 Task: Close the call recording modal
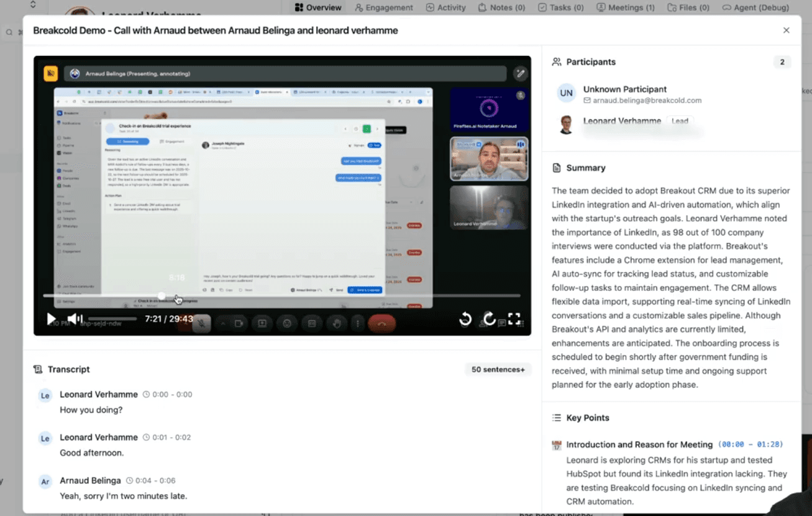pos(786,30)
